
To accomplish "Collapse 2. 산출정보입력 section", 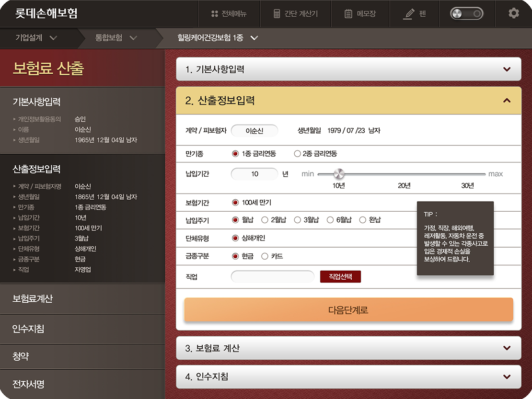I will click(x=348, y=100).
